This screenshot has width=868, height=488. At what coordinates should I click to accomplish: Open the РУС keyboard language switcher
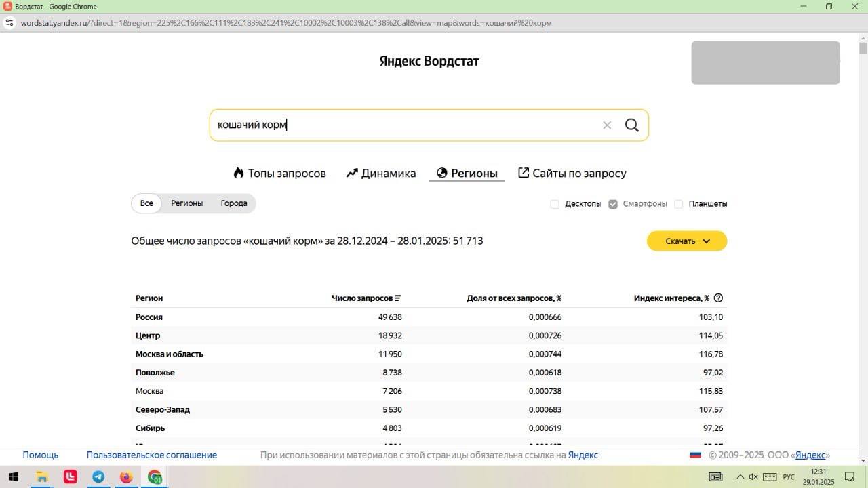[789, 477]
